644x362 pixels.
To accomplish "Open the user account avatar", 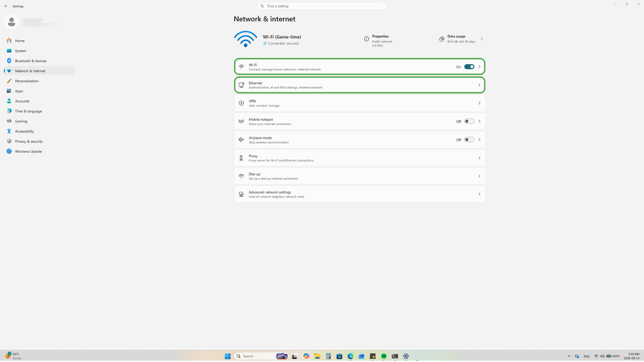I will pyautogui.click(x=11, y=22).
